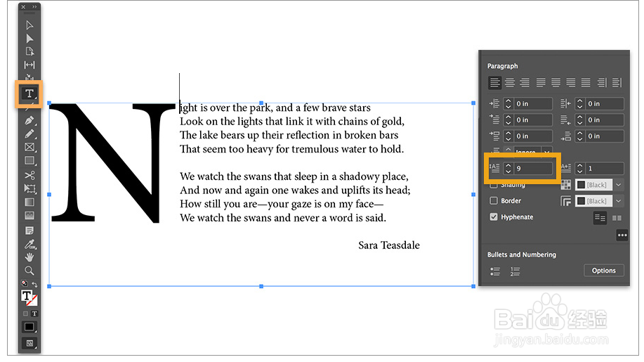Select the Scissors tool
This screenshot has height=362, width=644.
29,175
